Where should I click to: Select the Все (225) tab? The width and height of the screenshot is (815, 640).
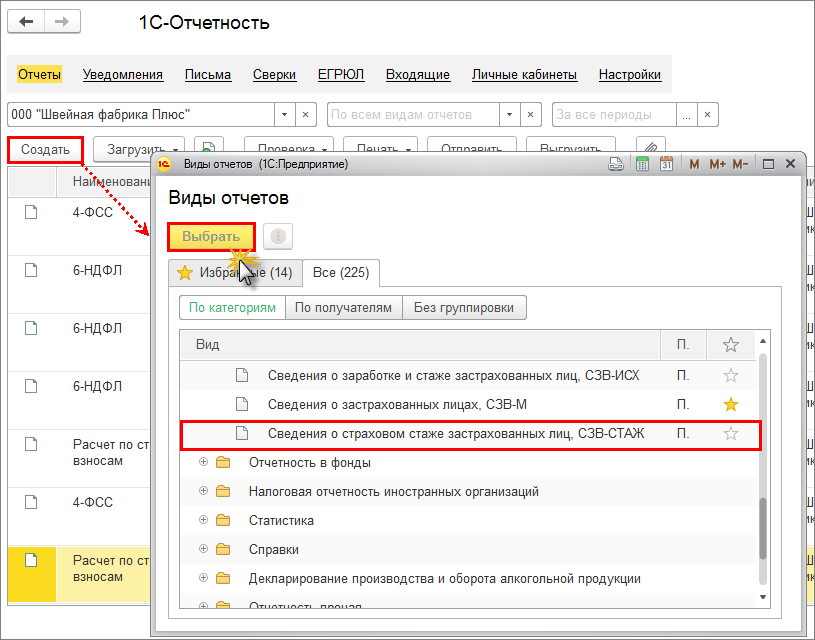point(341,272)
